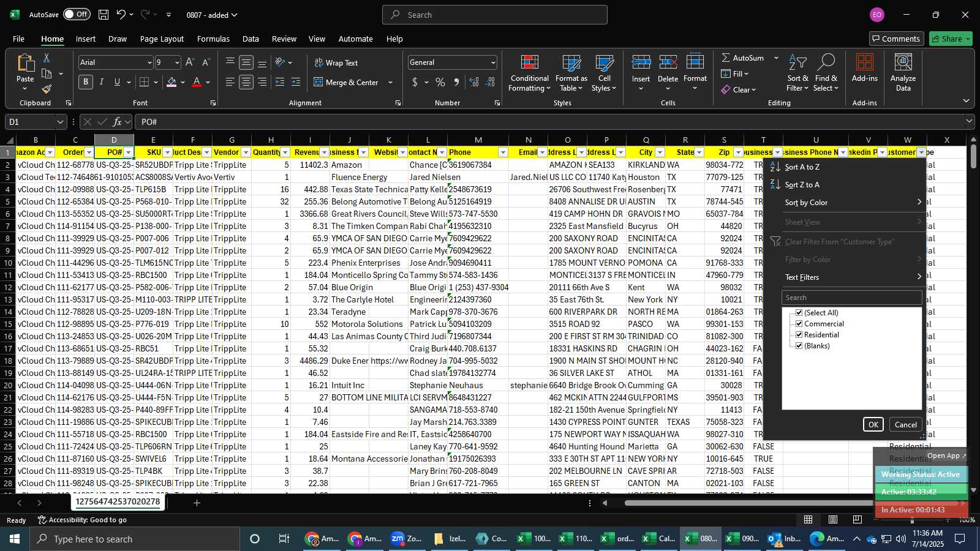
Task: Uncheck the Residential filter checkbox
Action: point(799,335)
